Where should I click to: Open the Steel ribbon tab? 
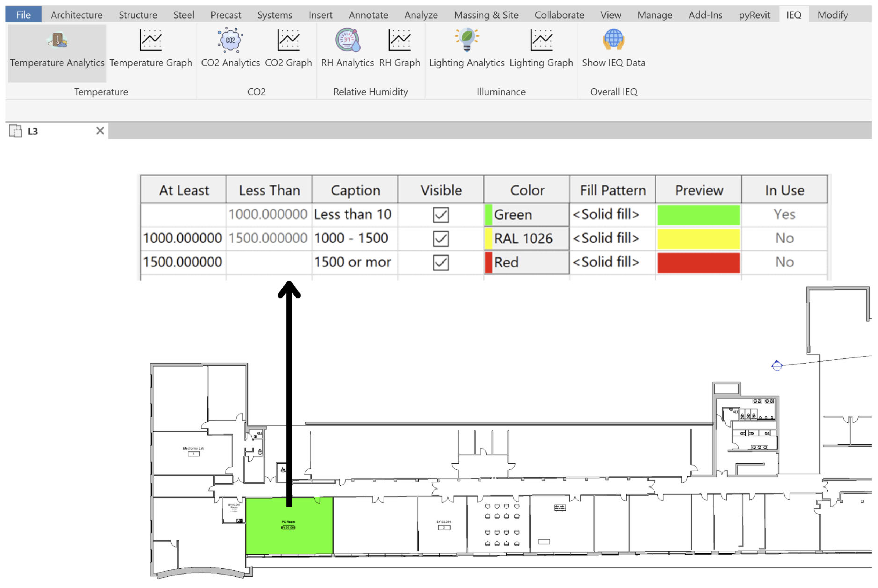click(184, 15)
